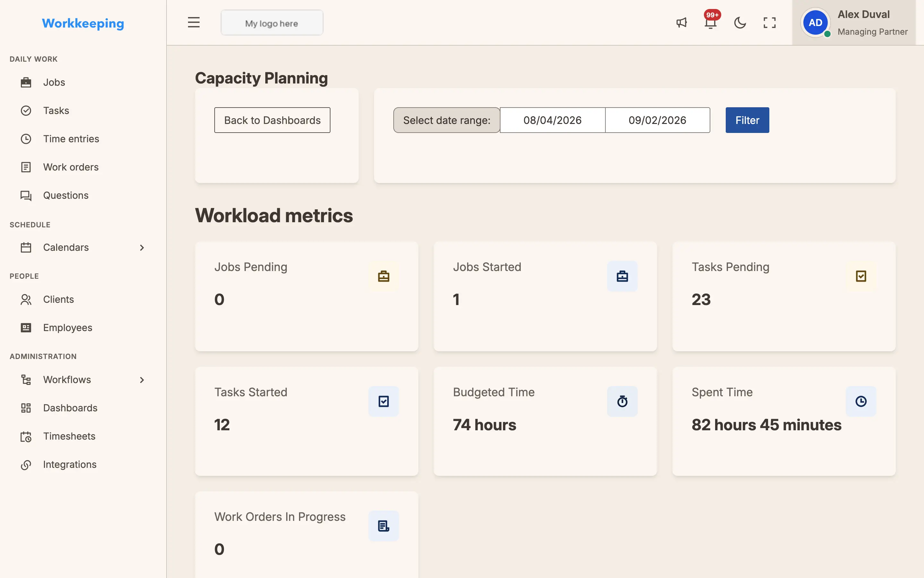Click the My logo here placeholder

click(x=272, y=22)
